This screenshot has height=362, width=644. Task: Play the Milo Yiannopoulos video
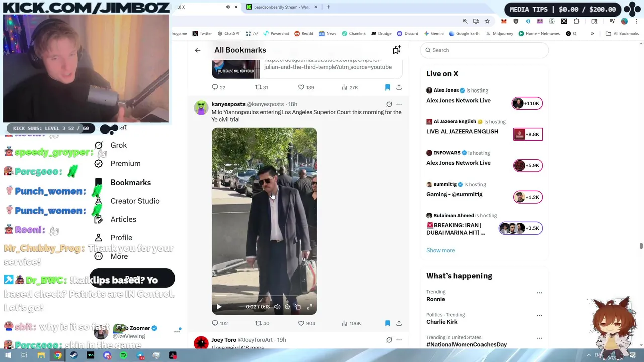[x=219, y=307]
